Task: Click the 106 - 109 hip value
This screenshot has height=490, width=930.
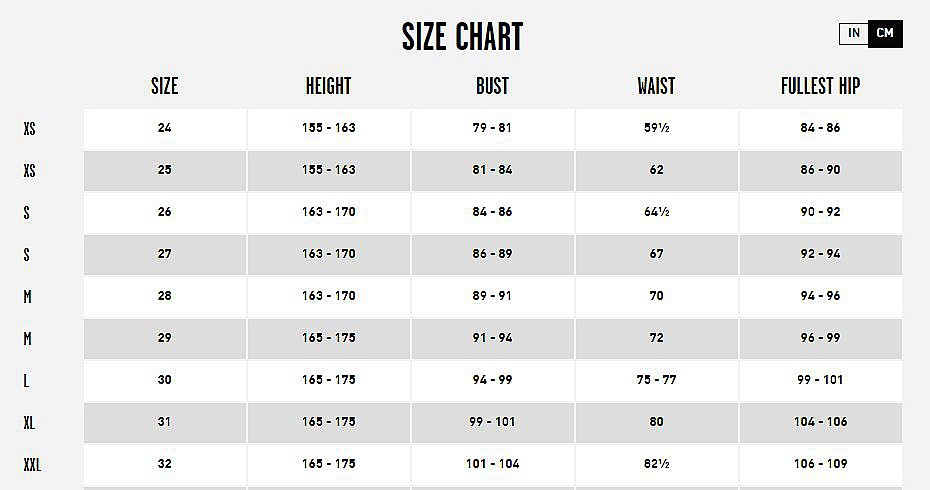Action: pos(820,464)
